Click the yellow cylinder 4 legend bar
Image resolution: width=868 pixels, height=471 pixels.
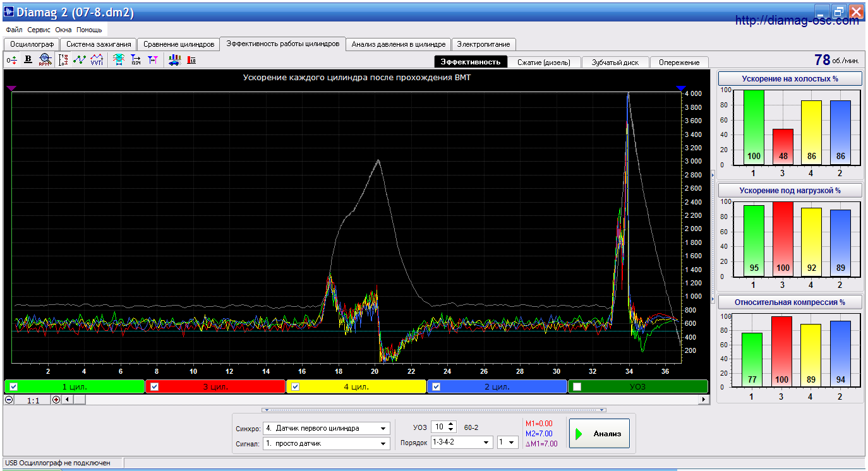pos(356,386)
